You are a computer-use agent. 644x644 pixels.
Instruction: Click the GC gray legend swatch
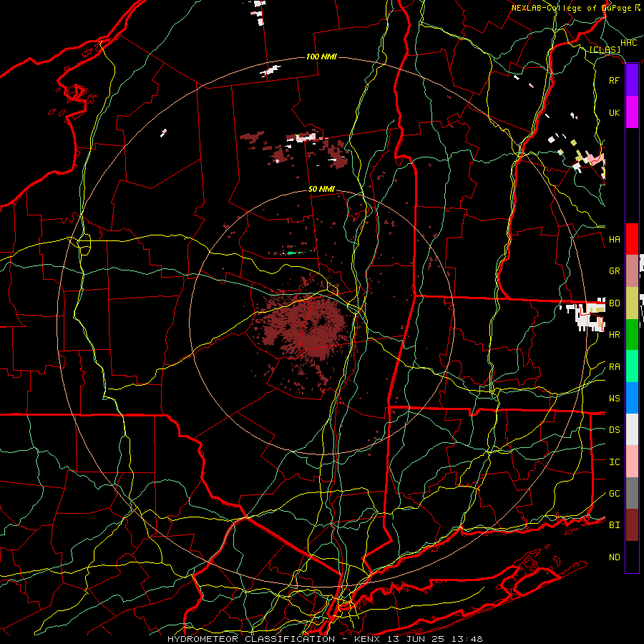tap(632, 493)
